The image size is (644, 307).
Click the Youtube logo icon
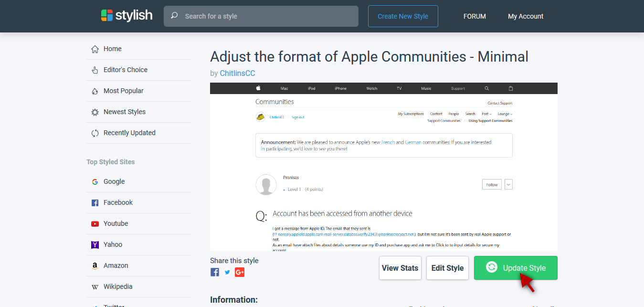click(95, 223)
